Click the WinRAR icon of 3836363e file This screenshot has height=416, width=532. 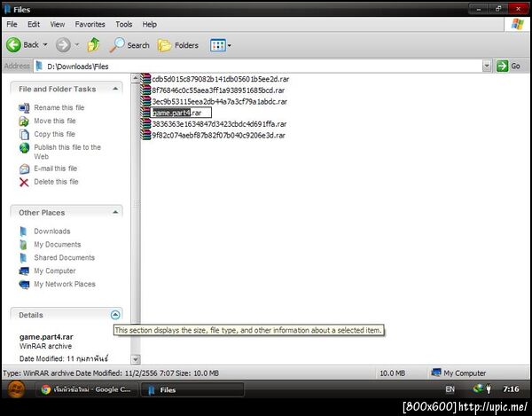[146, 123]
